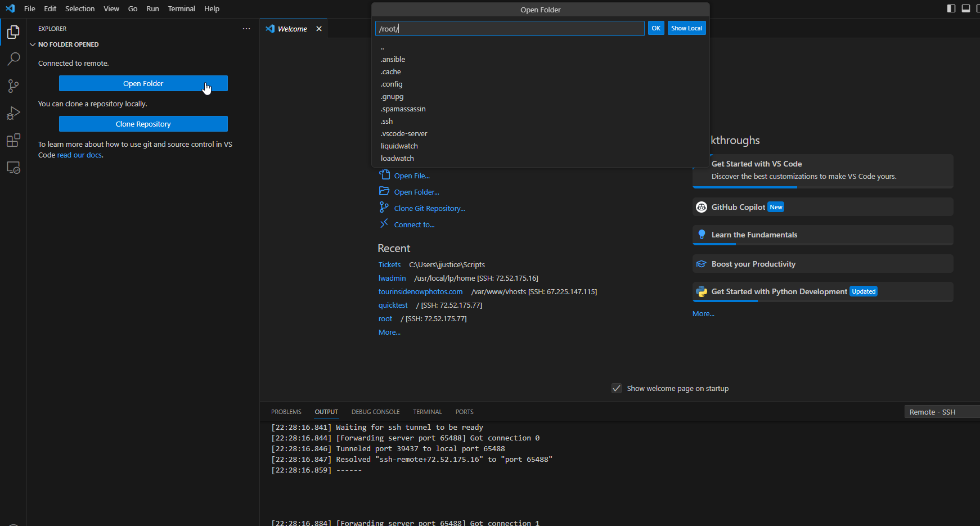Click Explorer's more actions ellipsis
980x526 pixels.
click(x=246, y=29)
